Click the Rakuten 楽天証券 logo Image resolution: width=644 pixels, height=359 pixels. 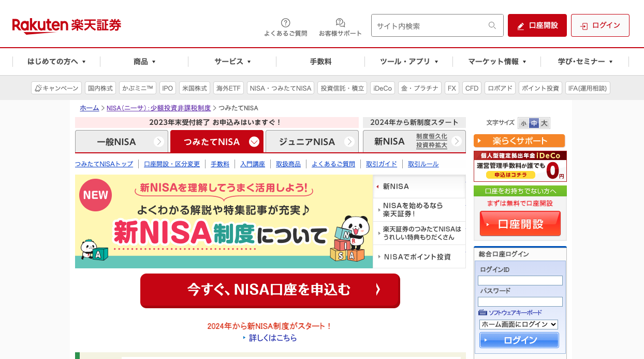pyautogui.click(x=67, y=25)
